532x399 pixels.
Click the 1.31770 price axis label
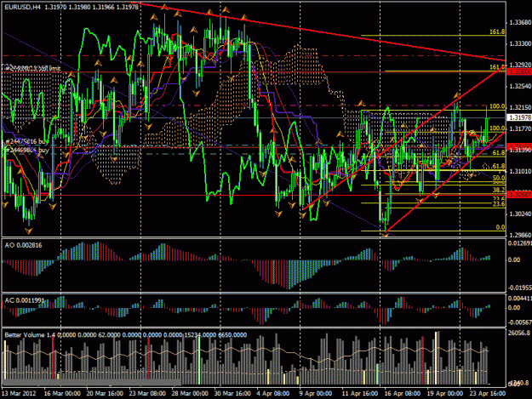[520, 128]
